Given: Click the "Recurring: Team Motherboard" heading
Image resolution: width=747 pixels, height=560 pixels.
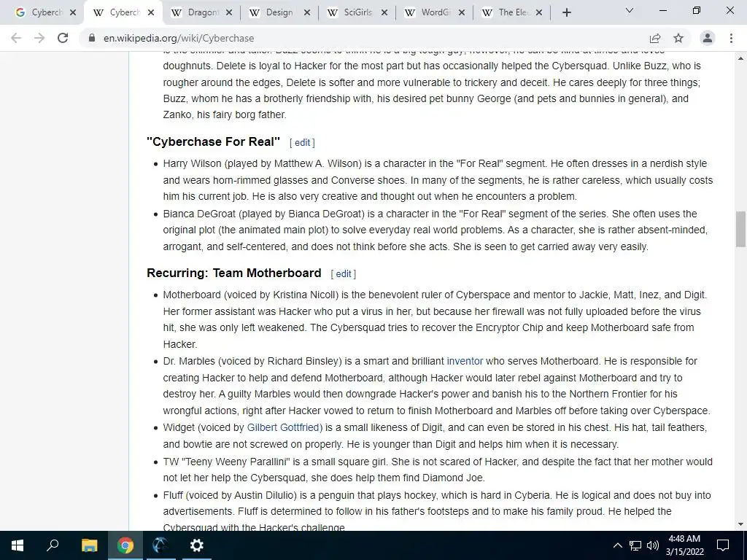Looking at the screenshot, I should coord(234,273).
